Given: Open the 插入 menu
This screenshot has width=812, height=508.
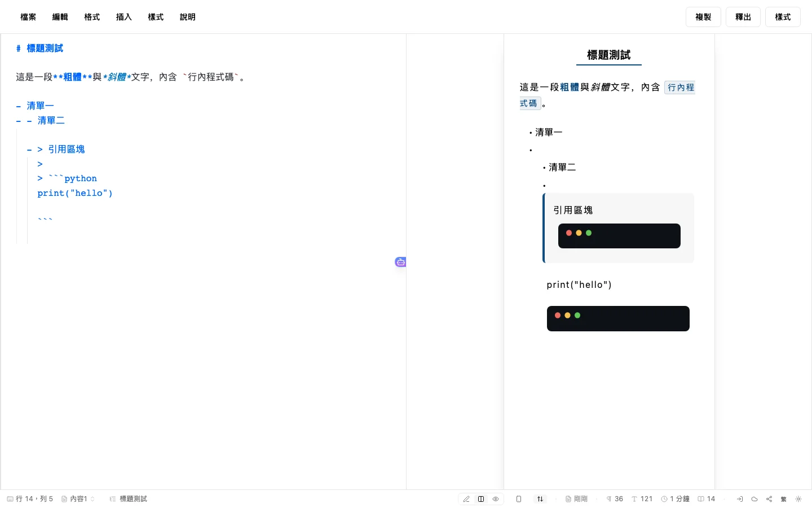Looking at the screenshot, I should coord(124,17).
